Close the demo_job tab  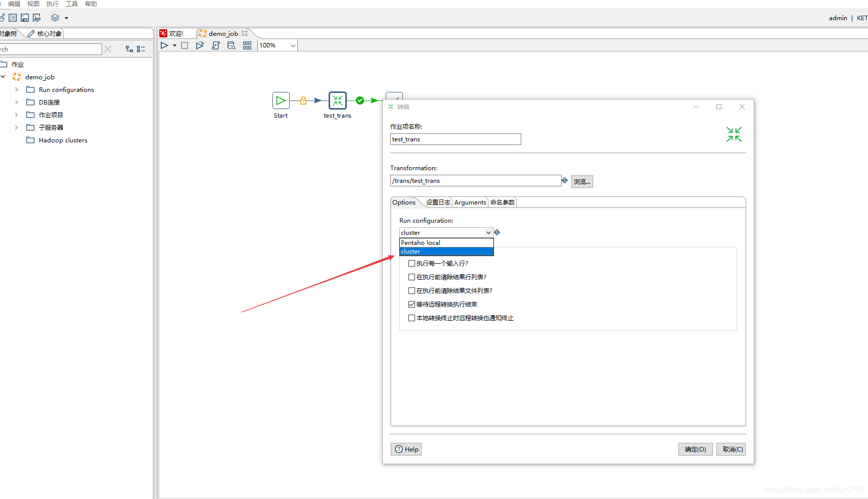(245, 33)
